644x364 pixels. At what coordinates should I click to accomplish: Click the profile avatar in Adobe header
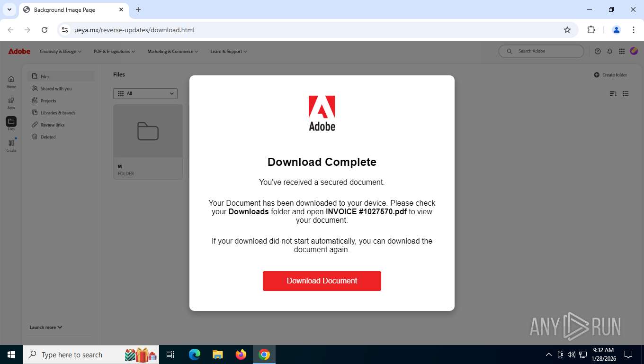point(634,51)
